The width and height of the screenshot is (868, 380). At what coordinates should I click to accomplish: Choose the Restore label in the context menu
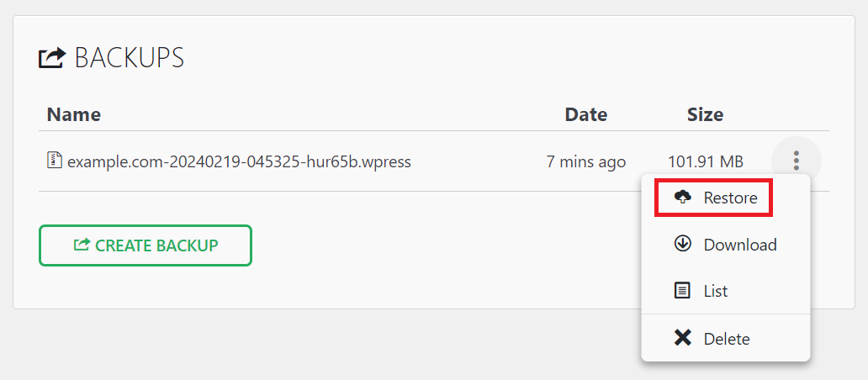[730, 198]
